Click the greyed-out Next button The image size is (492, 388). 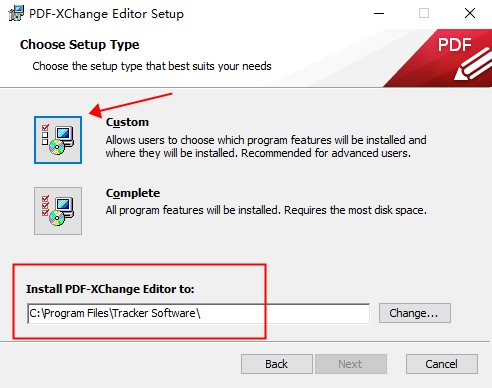point(351,364)
